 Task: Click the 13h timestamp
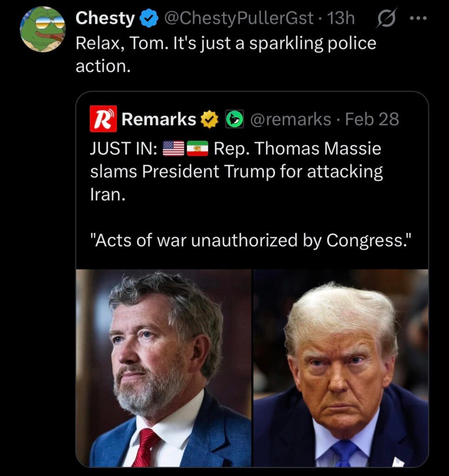point(341,19)
